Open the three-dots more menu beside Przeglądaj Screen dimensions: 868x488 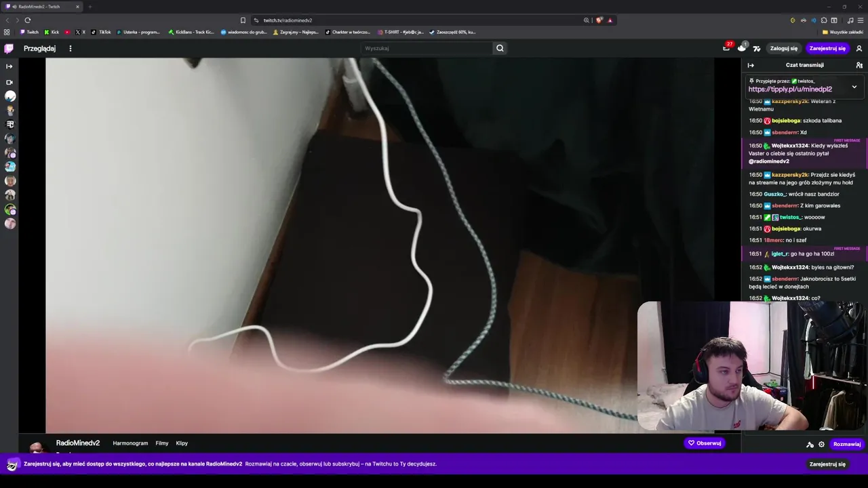[x=70, y=48]
